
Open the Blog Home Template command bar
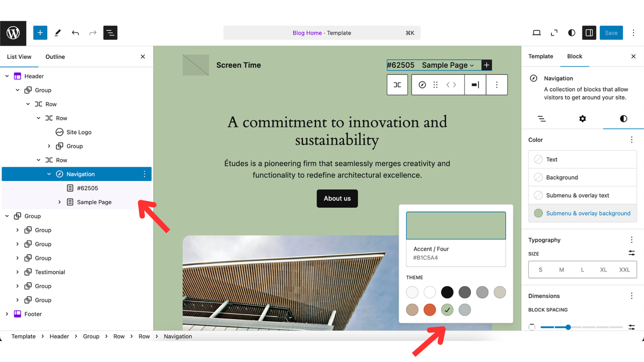click(322, 33)
